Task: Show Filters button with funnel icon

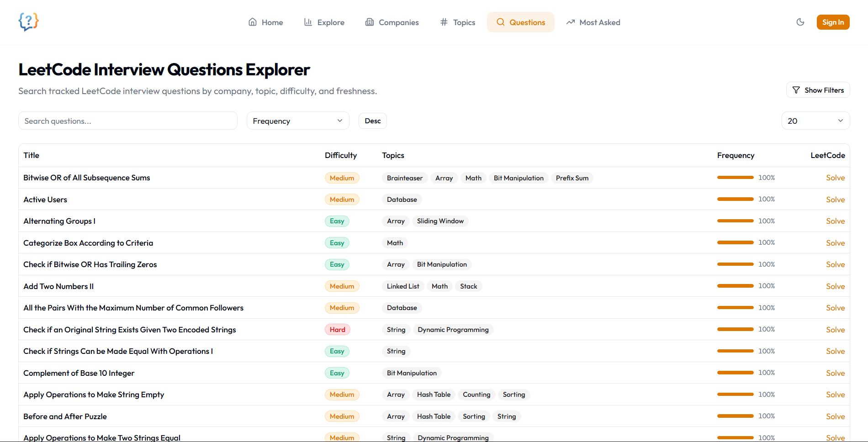Action: 818,90
